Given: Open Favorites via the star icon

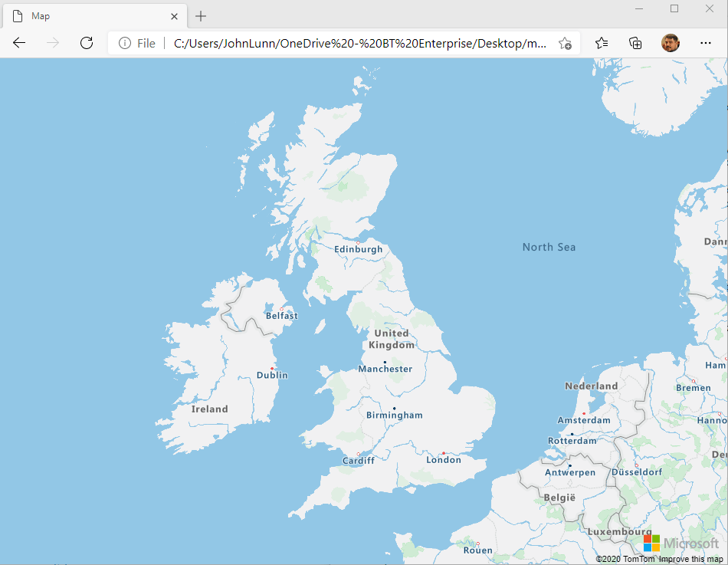Looking at the screenshot, I should click(601, 44).
